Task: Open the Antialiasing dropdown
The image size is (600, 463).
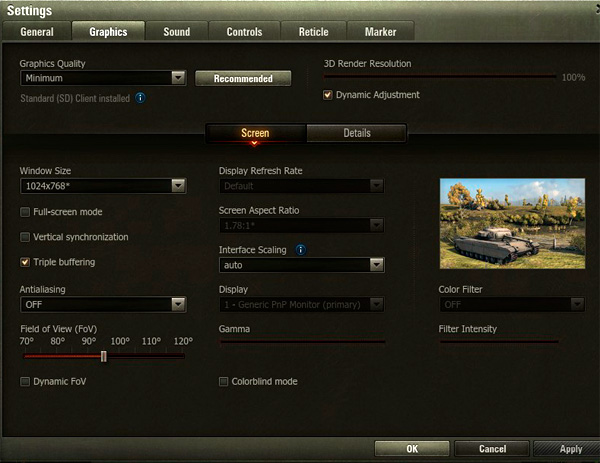Action: point(103,304)
